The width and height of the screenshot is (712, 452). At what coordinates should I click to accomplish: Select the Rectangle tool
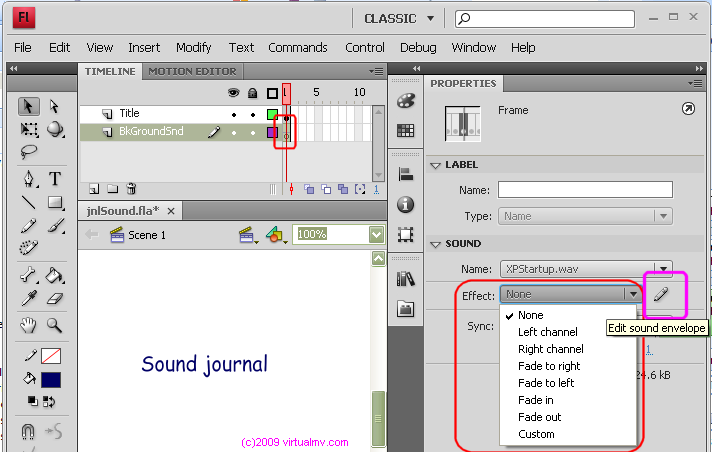55,202
